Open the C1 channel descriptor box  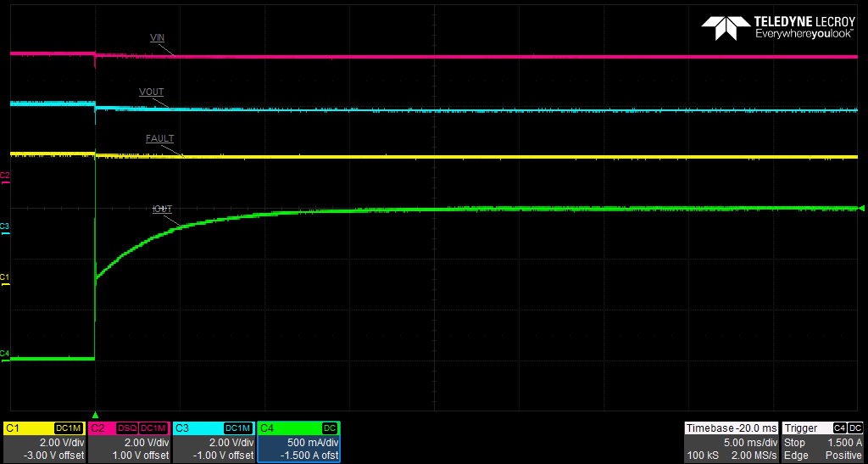pos(44,441)
